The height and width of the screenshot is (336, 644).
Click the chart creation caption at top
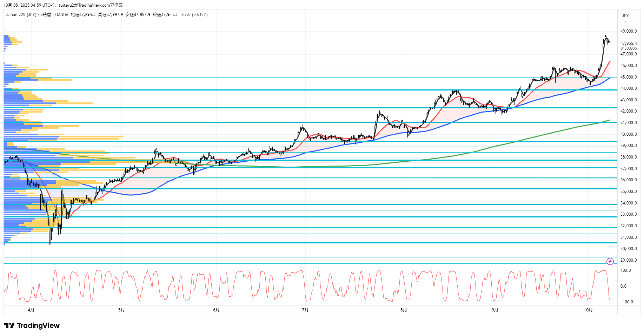click(x=63, y=5)
